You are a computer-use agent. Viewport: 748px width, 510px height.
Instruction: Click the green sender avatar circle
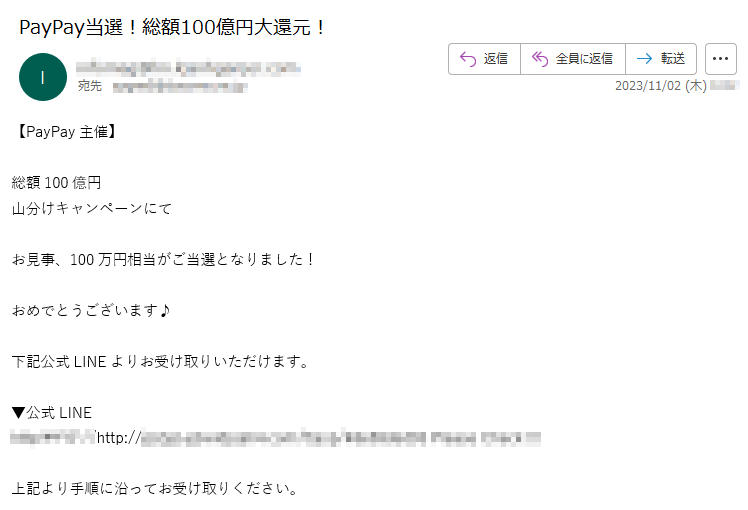[43, 77]
